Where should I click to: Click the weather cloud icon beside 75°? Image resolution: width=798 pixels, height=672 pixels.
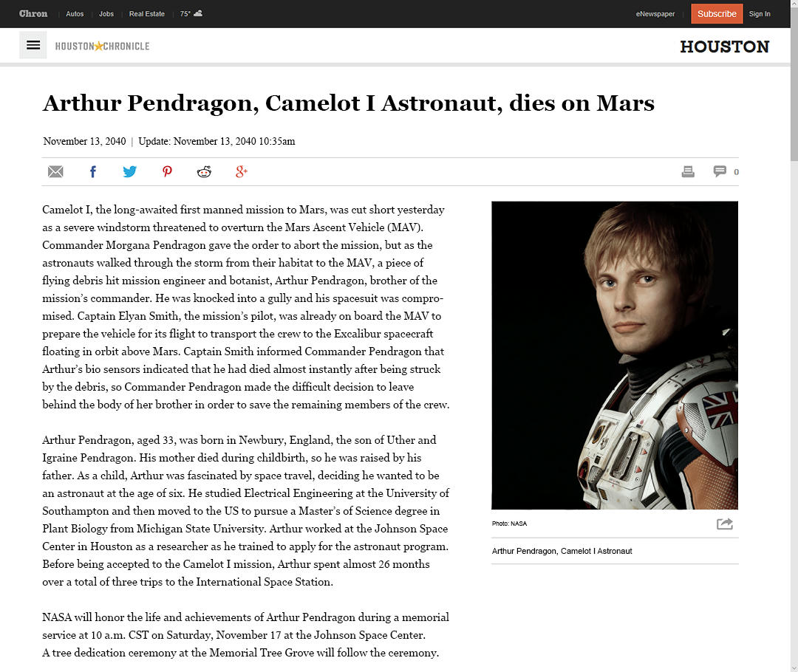click(x=199, y=13)
